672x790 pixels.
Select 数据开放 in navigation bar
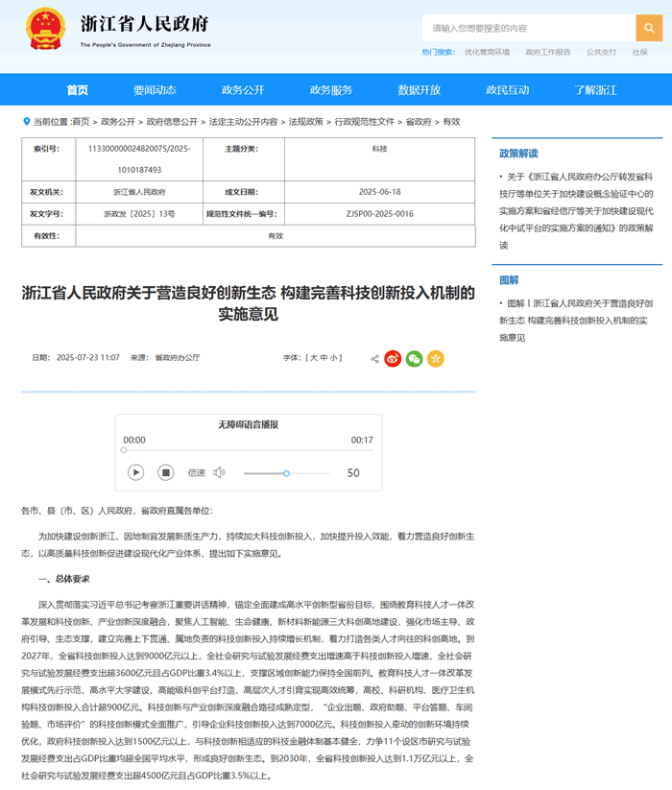pyautogui.click(x=420, y=90)
